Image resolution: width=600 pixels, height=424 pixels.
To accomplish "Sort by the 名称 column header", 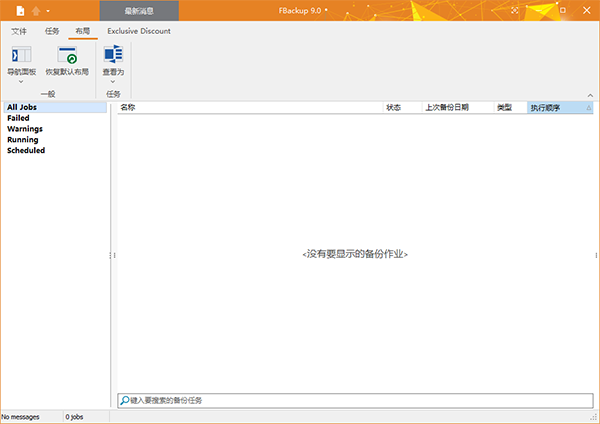I will [x=250, y=108].
